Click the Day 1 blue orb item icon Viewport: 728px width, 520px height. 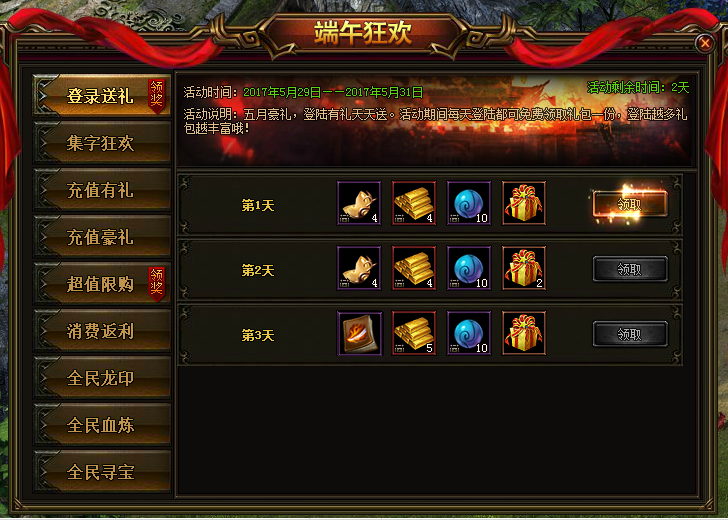tap(469, 203)
